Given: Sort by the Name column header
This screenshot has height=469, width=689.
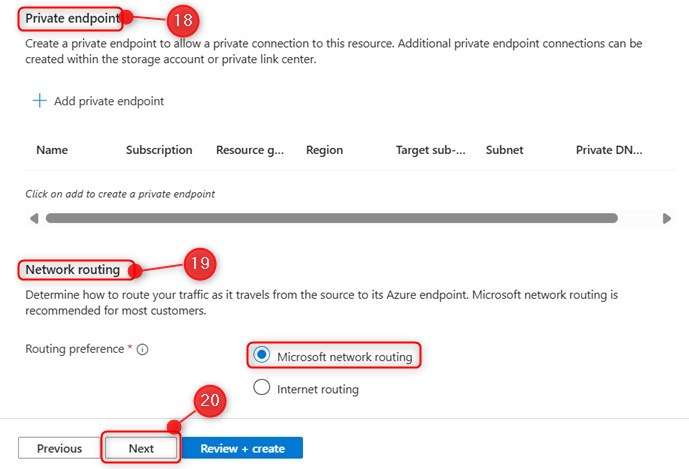Looking at the screenshot, I should point(52,150).
